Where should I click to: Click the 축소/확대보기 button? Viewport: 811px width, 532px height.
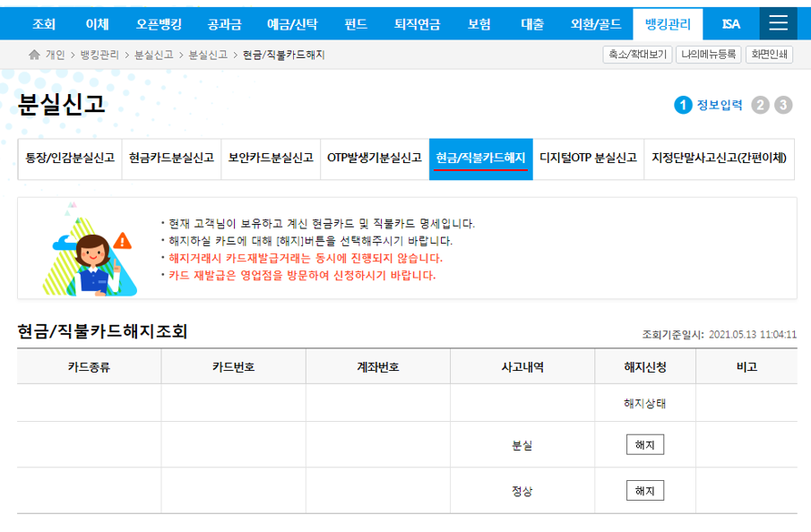tap(637, 55)
